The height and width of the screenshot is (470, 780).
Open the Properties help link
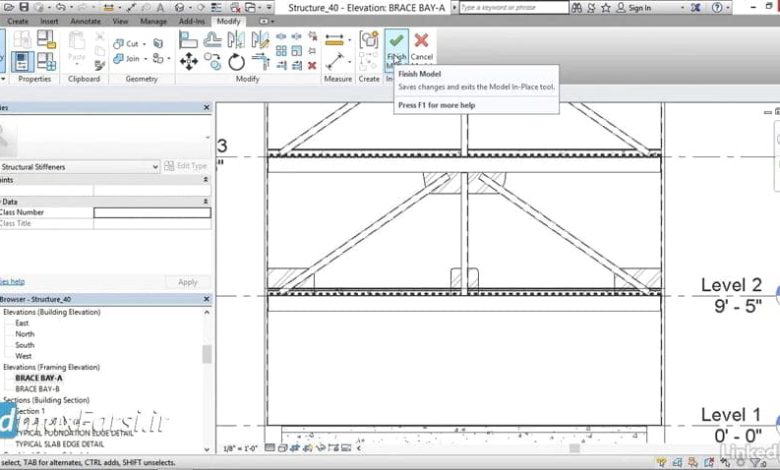[12, 282]
